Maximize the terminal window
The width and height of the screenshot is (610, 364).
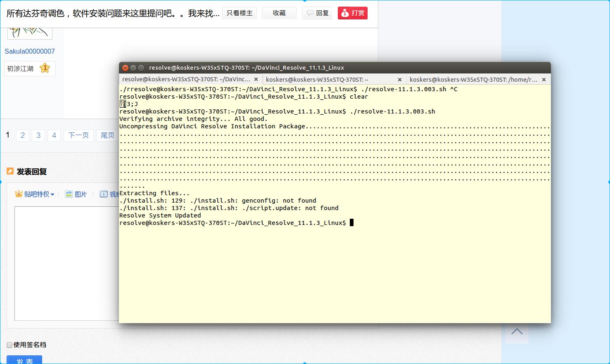(141, 68)
